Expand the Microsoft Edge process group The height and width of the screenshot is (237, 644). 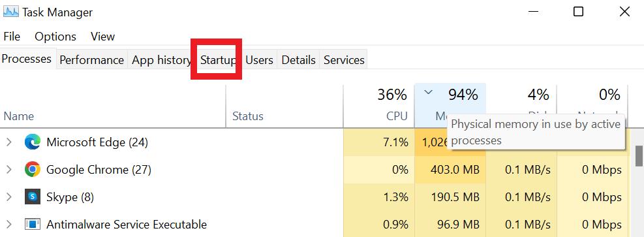8,142
